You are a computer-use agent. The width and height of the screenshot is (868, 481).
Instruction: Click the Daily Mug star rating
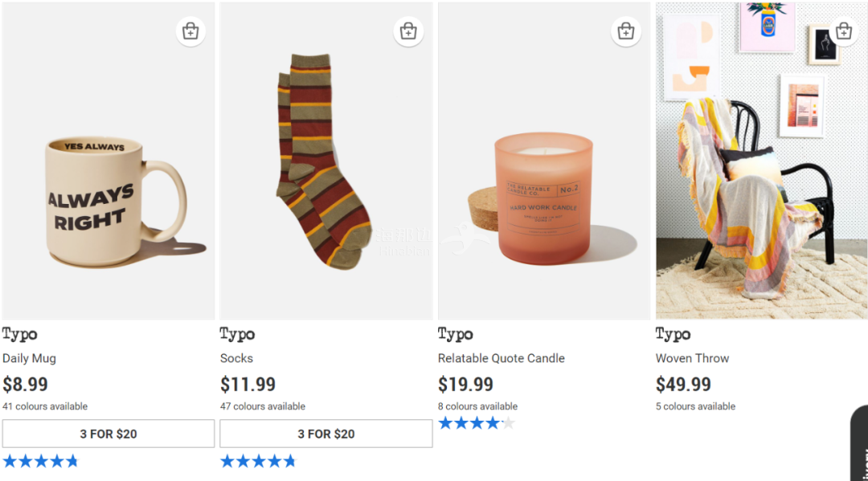coord(41,461)
